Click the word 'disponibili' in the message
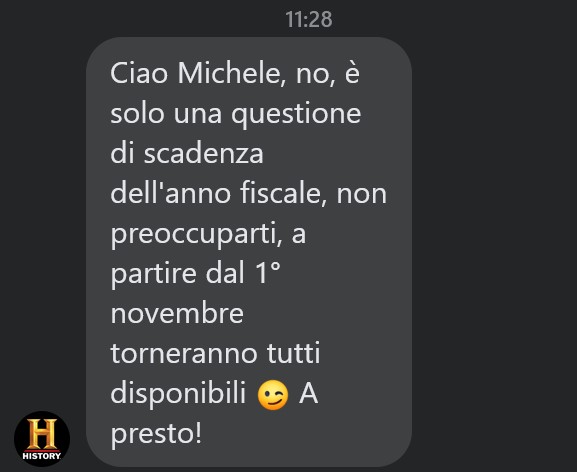The image size is (577, 472). pos(178,394)
